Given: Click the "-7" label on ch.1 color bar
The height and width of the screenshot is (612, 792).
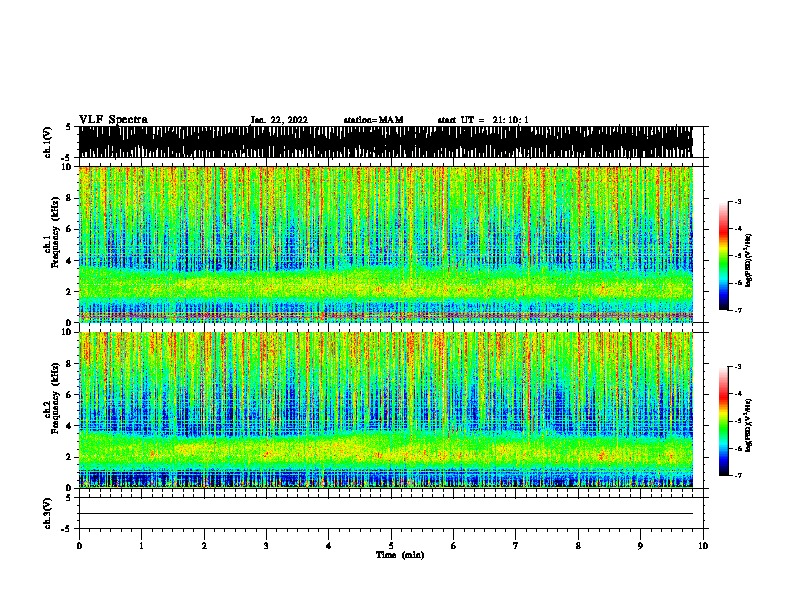Looking at the screenshot, I should 738,310.
